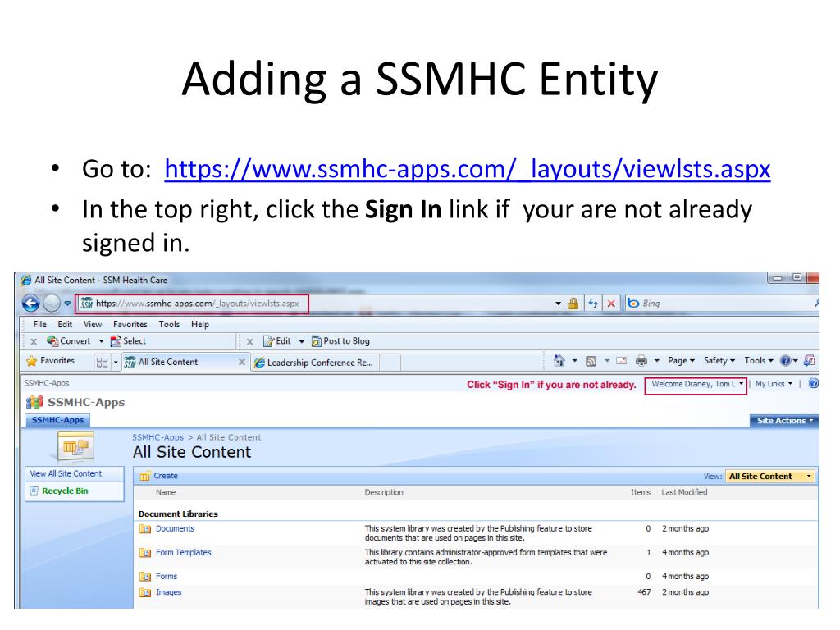
Task: Open the Documents library
Action: coord(176,528)
